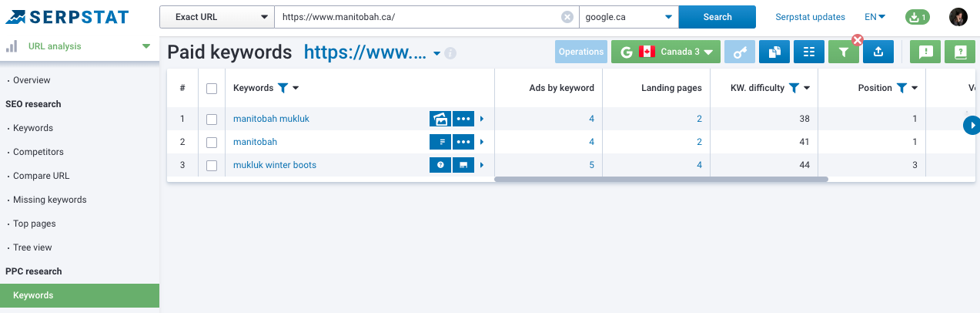Click the KW. difficulty column filter funnel
This screenshot has height=313, width=980.
(x=794, y=88)
